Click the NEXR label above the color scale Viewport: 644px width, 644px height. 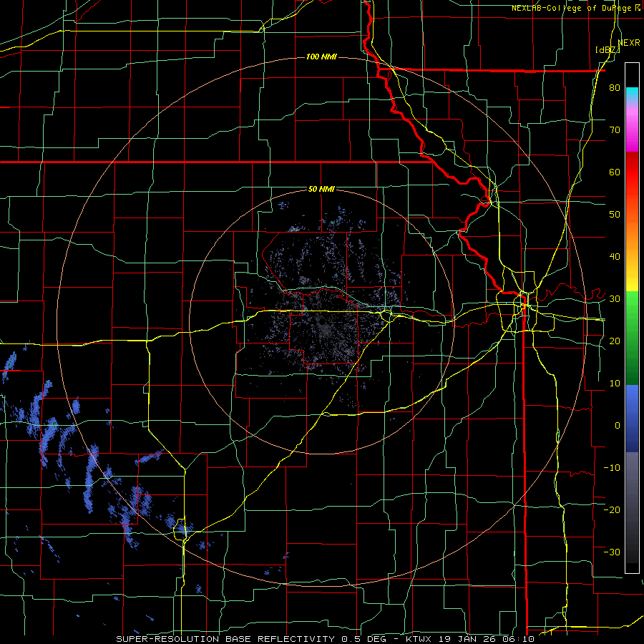click(x=629, y=42)
